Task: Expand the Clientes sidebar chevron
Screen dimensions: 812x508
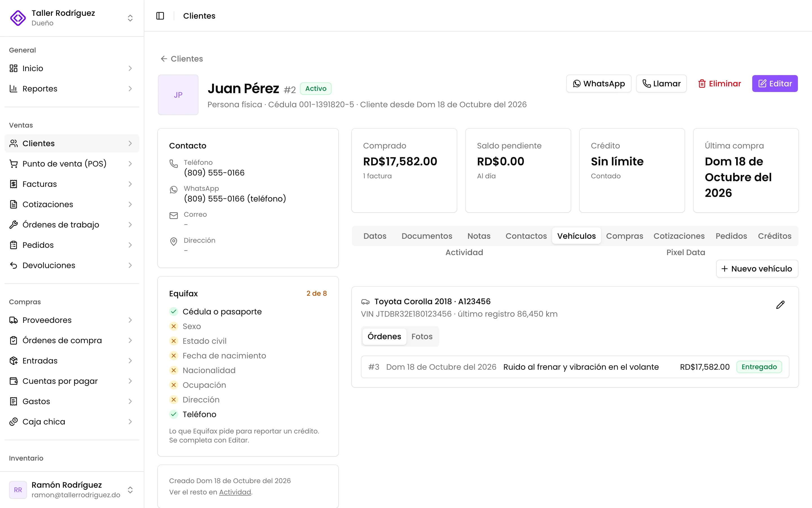Action: click(130, 143)
